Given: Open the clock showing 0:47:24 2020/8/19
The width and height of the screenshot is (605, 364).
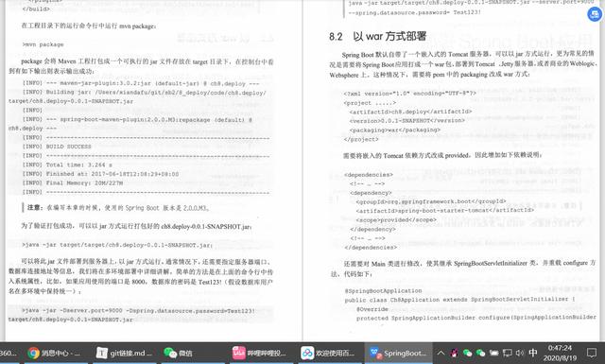Looking at the screenshot, I should point(560,353).
